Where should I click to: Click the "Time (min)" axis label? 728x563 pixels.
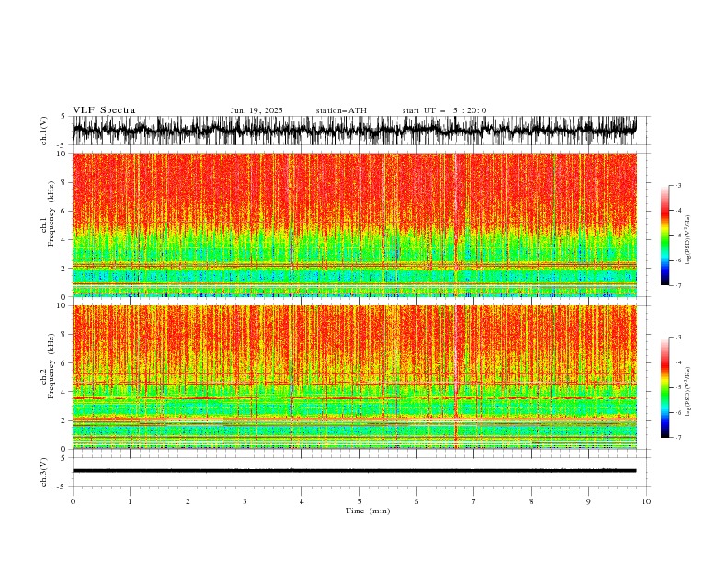pos(368,511)
